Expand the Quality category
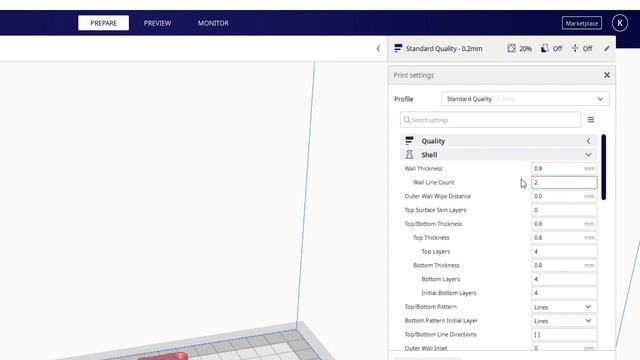The image size is (640, 360). point(498,141)
